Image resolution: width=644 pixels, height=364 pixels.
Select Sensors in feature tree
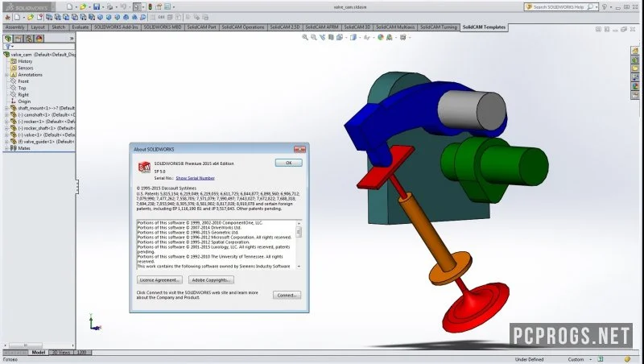[x=26, y=68]
